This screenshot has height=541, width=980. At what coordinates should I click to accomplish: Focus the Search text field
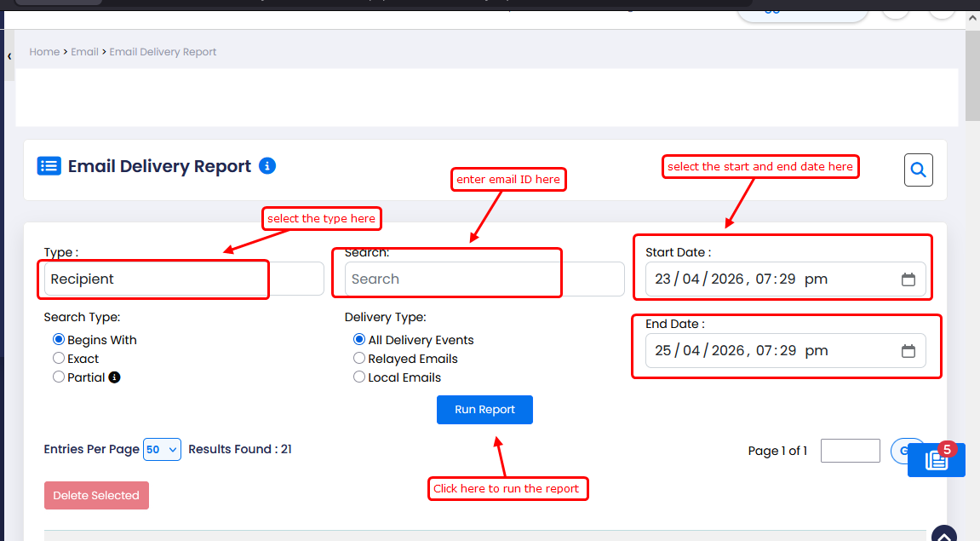tap(484, 279)
